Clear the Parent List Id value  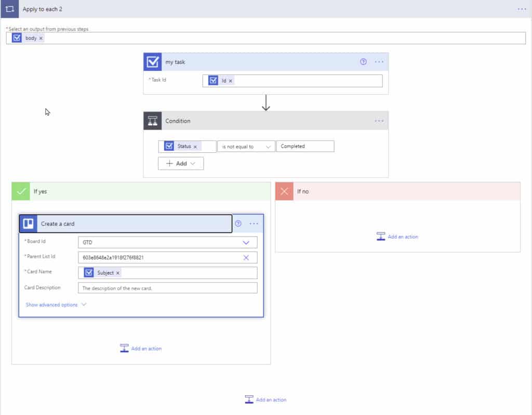pos(246,258)
